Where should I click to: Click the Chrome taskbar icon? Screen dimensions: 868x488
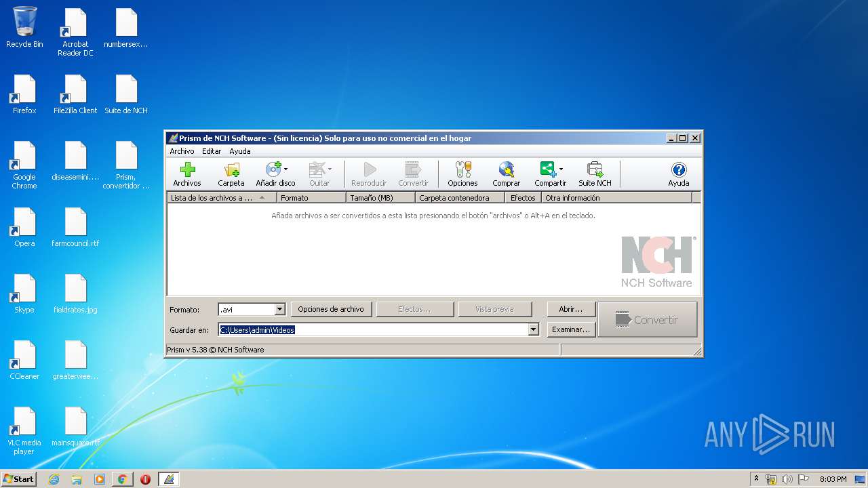(x=122, y=479)
